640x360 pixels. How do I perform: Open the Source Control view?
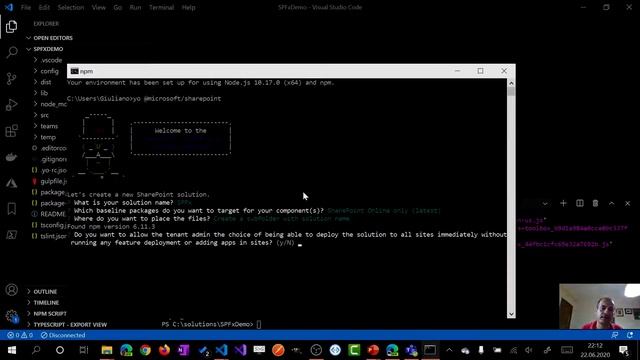click(x=11, y=78)
